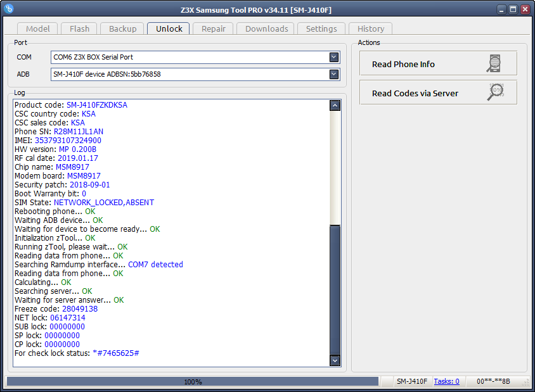Click the log scrollbar down arrow

click(x=335, y=360)
